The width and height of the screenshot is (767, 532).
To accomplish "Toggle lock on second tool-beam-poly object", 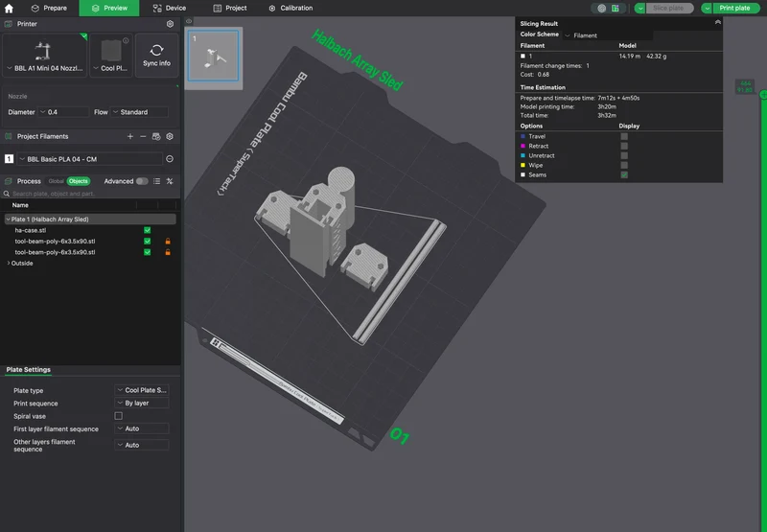I will click(168, 252).
